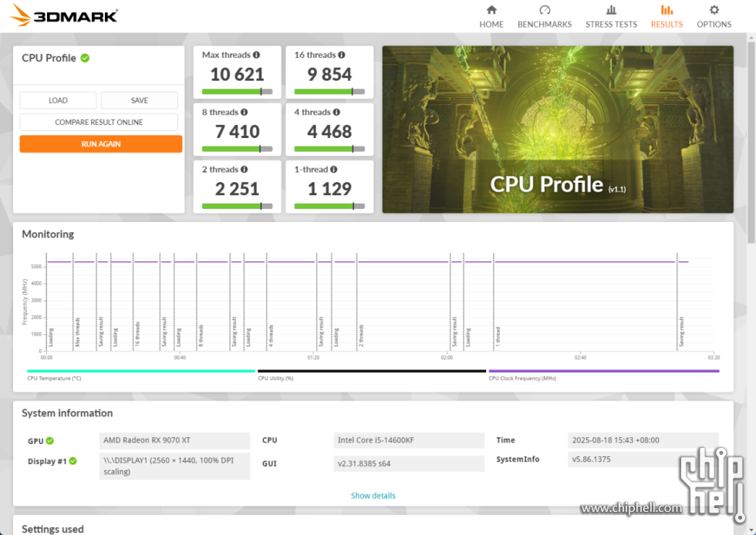Image resolution: width=756 pixels, height=535 pixels.
Task: Click the CPU Profile preview image
Action: (x=558, y=130)
